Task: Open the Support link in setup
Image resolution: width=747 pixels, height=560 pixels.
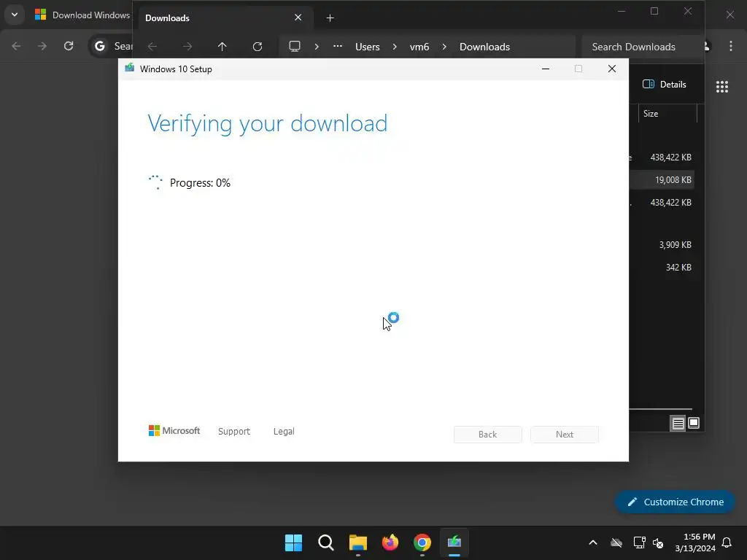Action: (x=234, y=432)
